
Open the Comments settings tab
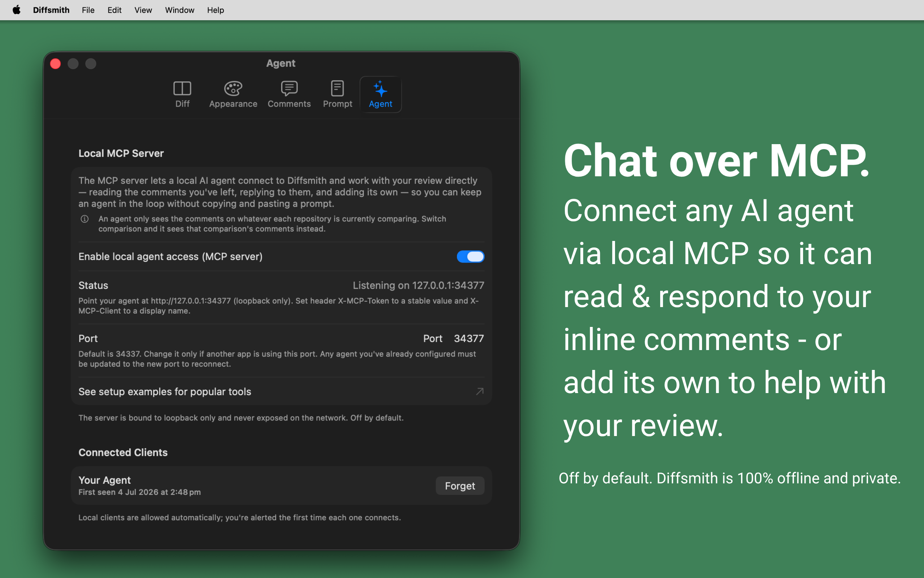point(289,94)
